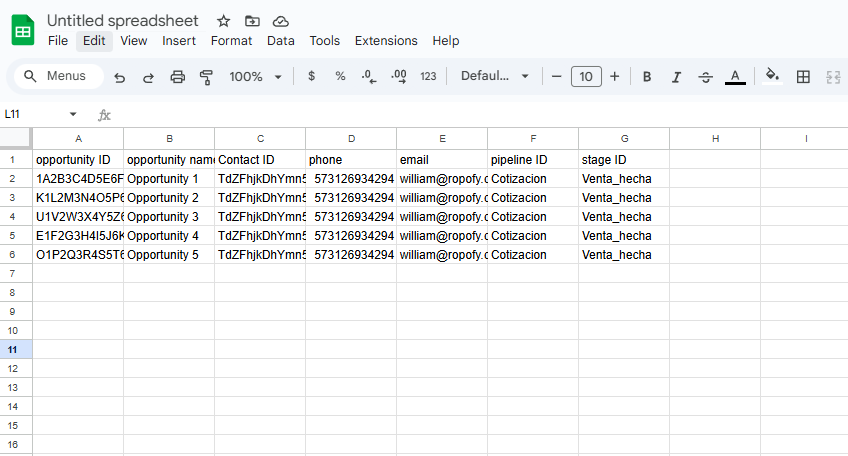Open the Extensions menu
Image resolution: width=848 pixels, height=456 pixels.
pos(386,41)
